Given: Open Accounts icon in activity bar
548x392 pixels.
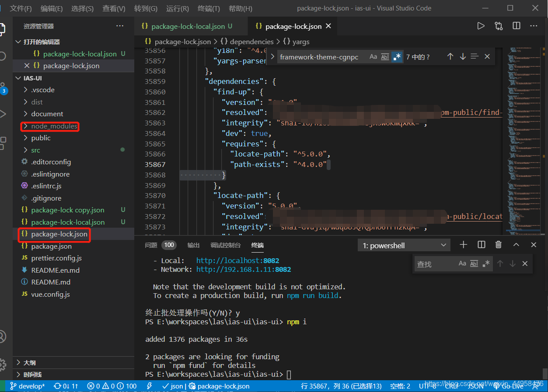Looking at the screenshot, I should pyautogui.click(x=3, y=336).
